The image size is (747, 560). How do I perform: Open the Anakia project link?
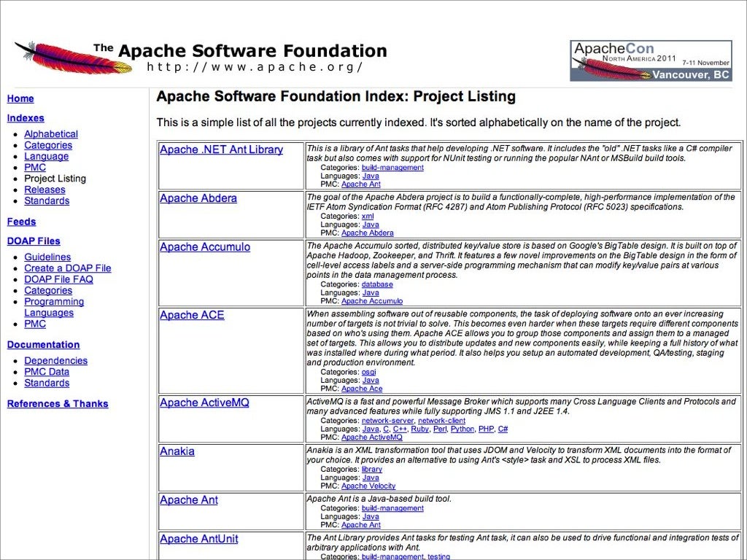pos(177,451)
